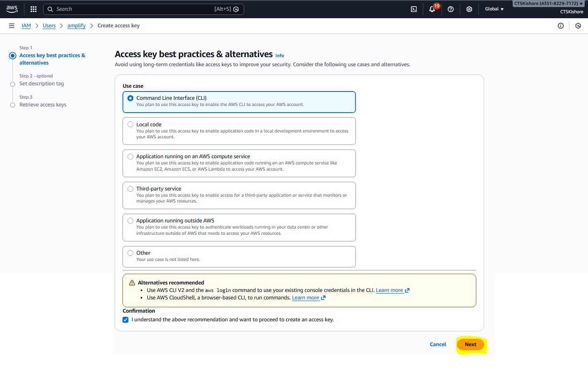This screenshot has width=588, height=376.
Task: Click the AWS logo home icon
Action: [12, 9]
